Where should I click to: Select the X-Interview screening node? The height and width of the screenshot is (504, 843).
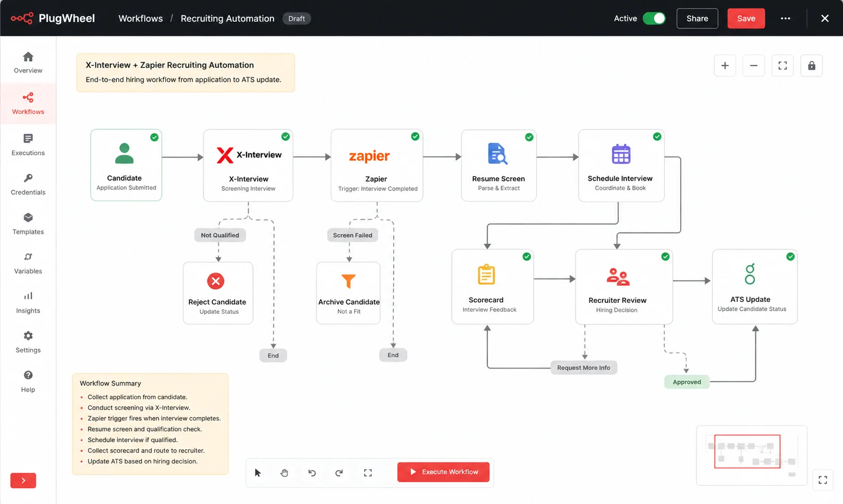click(x=248, y=165)
